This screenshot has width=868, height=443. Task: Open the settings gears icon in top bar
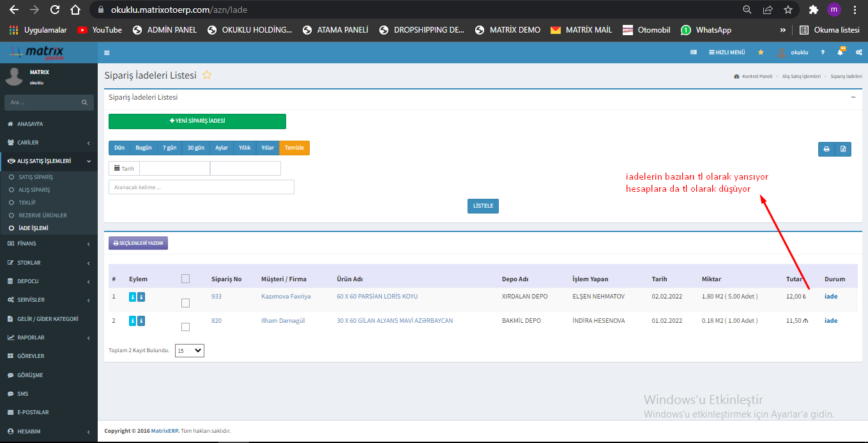point(857,52)
